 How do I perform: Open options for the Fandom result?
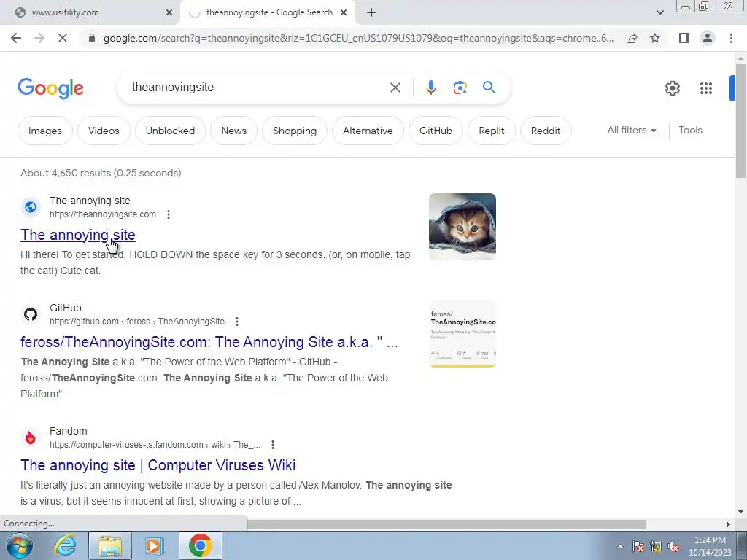click(273, 445)
